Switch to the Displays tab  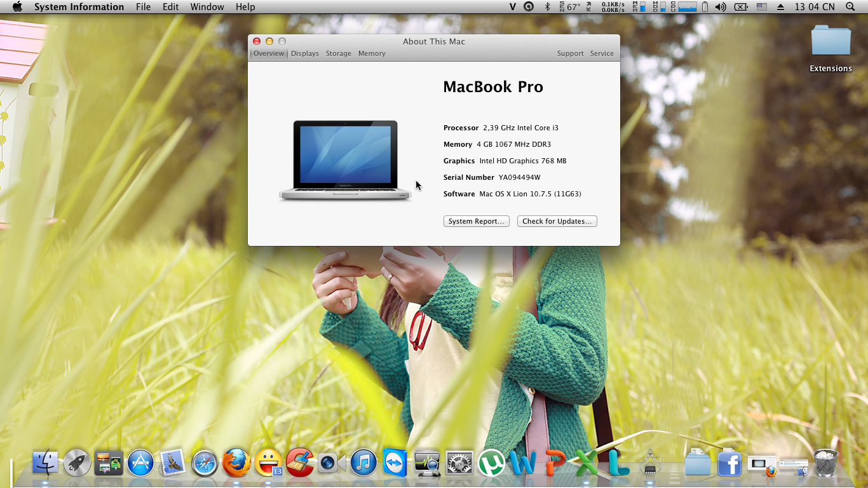[305, 53]
